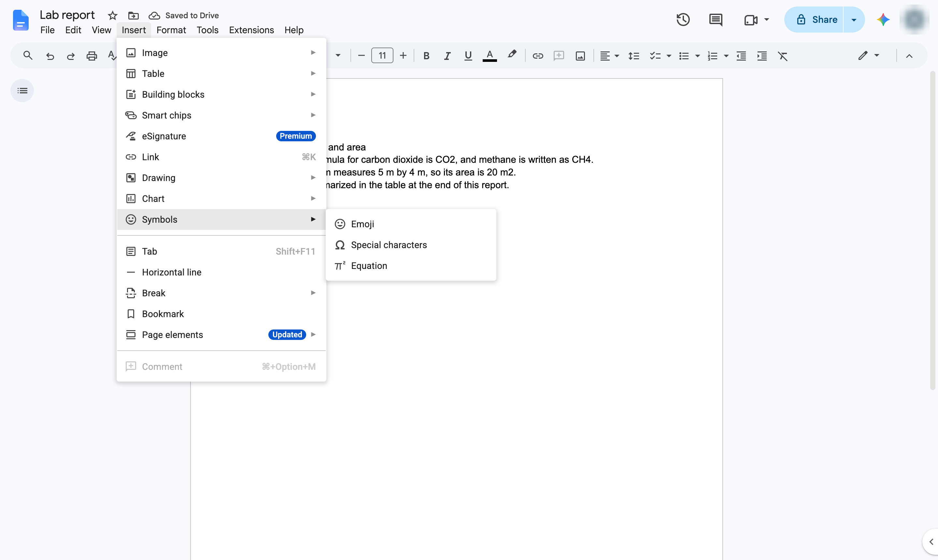The height and width of the screenshot is (560, 938).
Task: Click the font size input field
Action: [382, 56]
